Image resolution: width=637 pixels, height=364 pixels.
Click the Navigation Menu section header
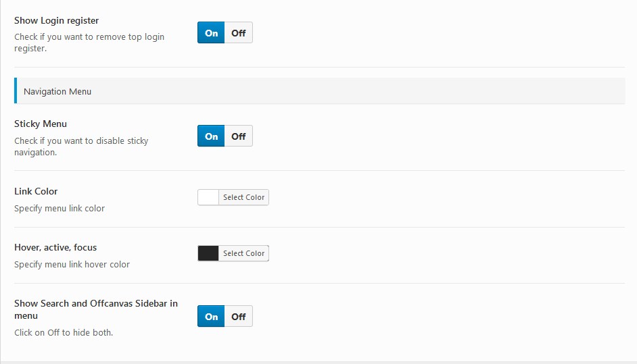tap(320, 91)
